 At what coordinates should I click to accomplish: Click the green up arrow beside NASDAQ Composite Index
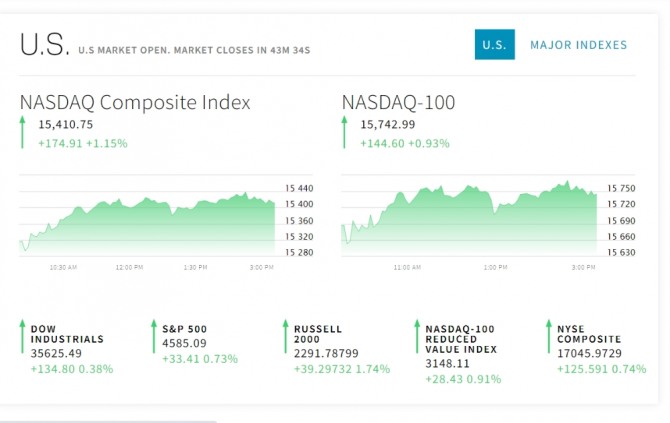point(23,133)
